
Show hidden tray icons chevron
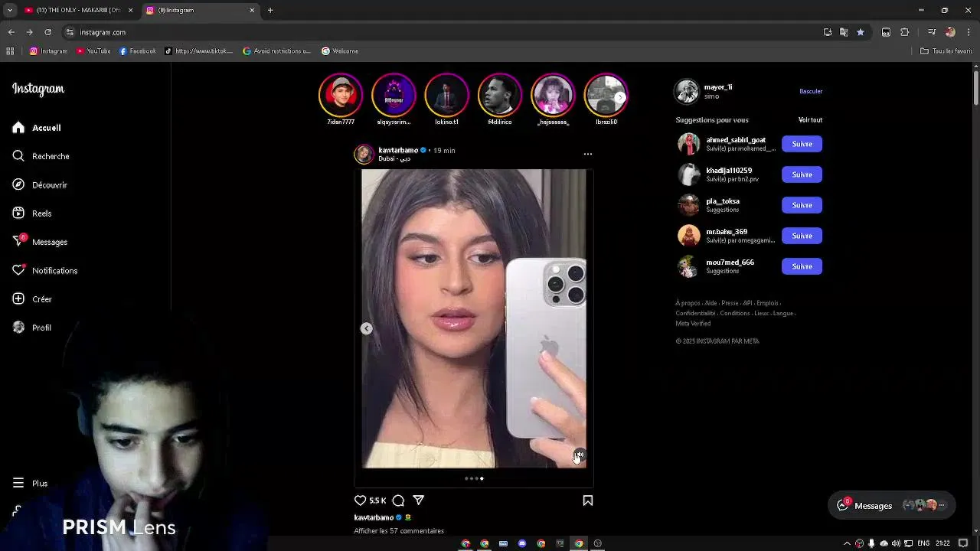point(847,544)
